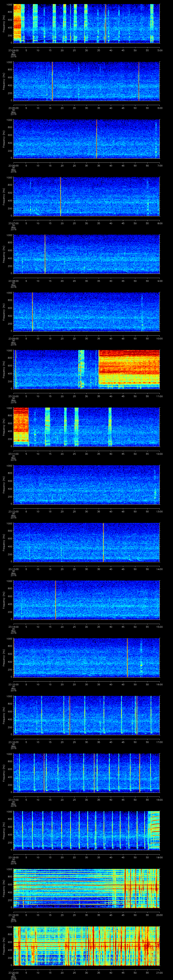The width and height of the screenshot is (173, 980).
Task: Click the 23:19:00 start time label
Action: coord(14,916)
